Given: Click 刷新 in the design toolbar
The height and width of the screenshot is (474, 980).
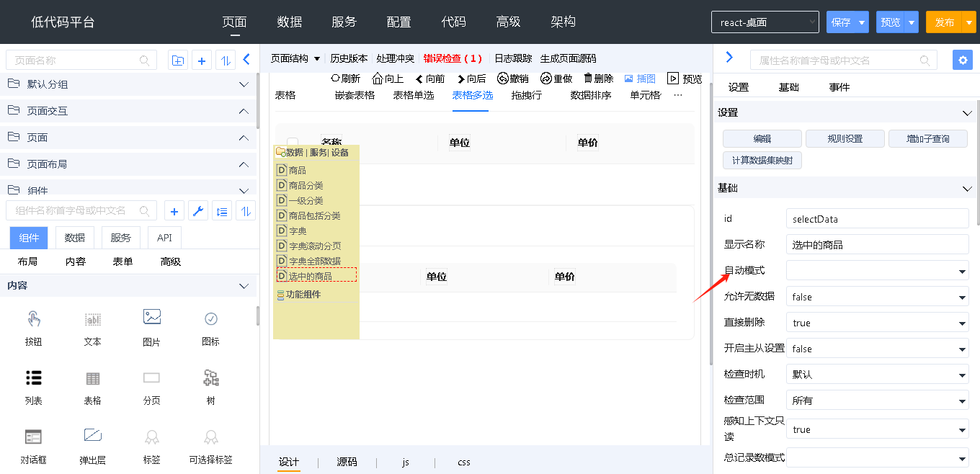Looking at the screenshot, I should pos(345,79).
